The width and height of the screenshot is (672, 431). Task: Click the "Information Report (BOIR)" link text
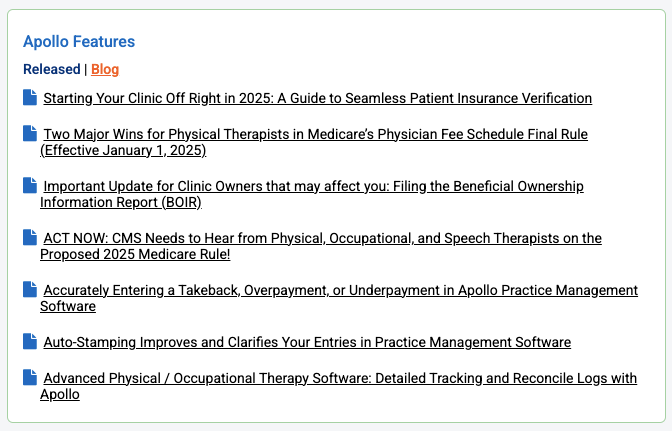121,203
